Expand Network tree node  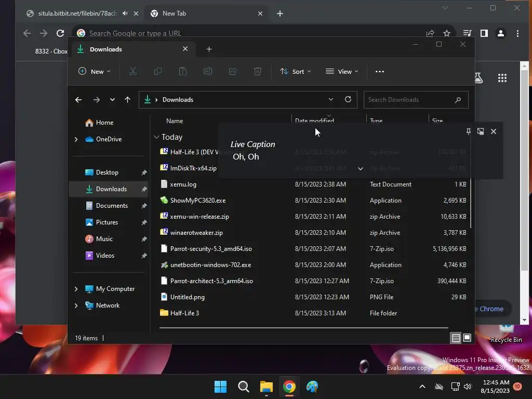[76, 305]
